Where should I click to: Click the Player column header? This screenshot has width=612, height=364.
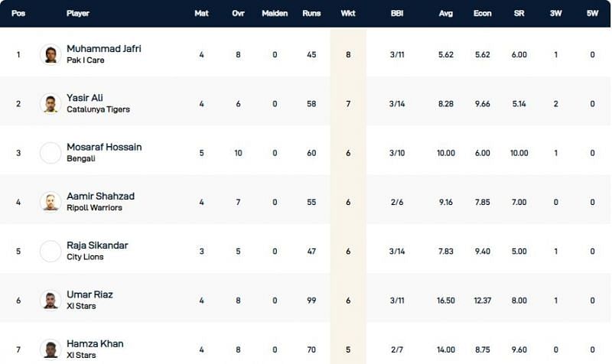pos(78,14)
